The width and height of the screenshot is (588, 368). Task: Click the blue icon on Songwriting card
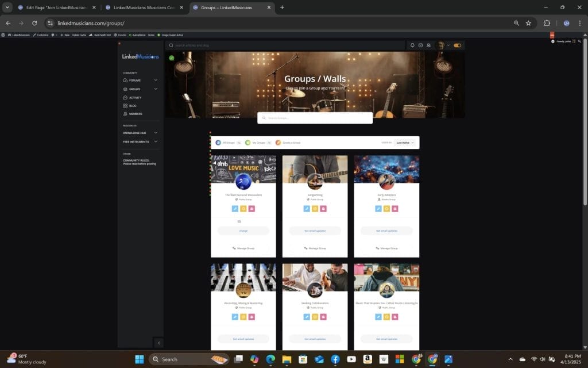tap(307, 209)
